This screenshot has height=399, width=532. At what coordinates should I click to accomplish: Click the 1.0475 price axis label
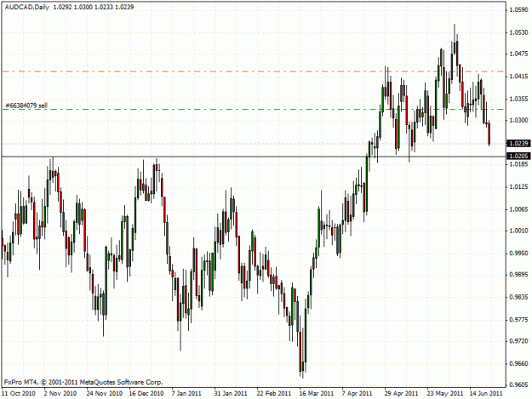tap(519, 54)
